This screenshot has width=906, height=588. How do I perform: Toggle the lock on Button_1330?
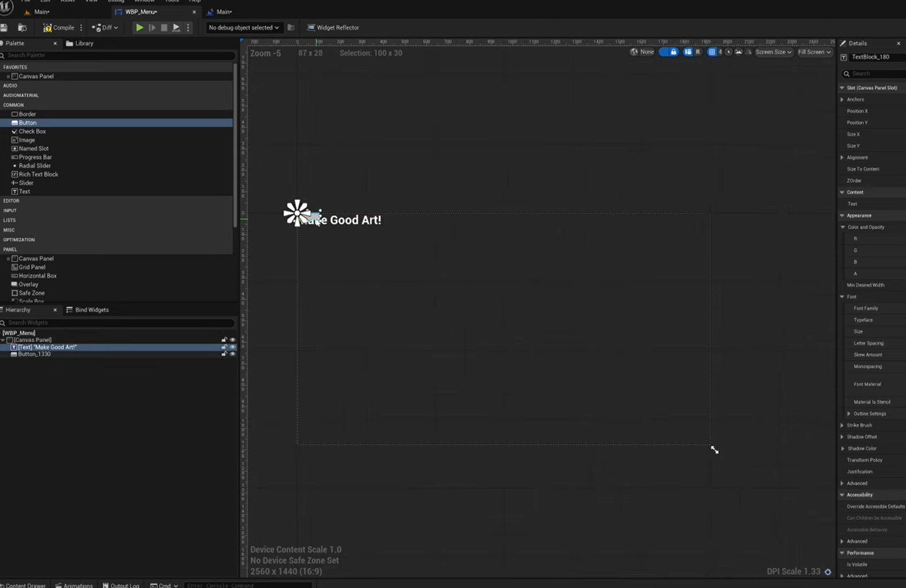(x=224, y=354)
